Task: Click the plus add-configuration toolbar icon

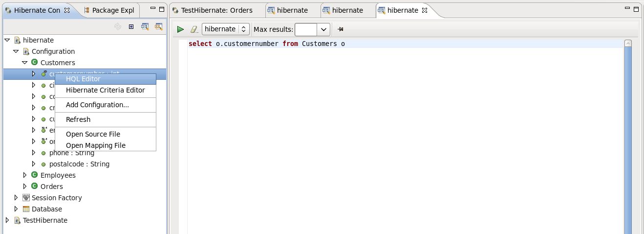Action: point(131,26)
